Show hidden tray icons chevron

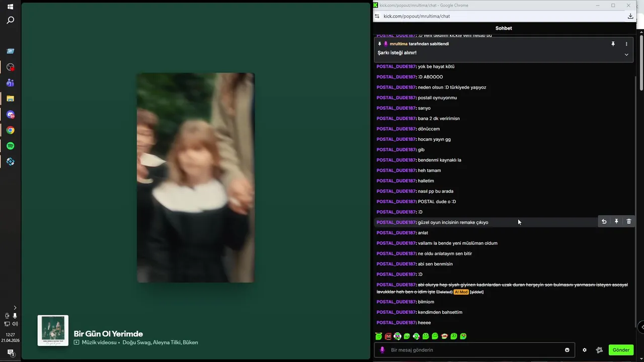15,308
